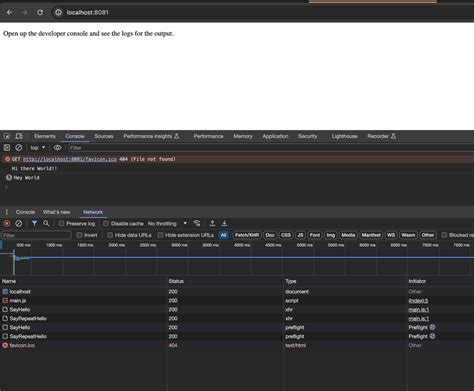Focus the console Filter field
Image resolution: width=474 pixels, height=391 pixels.
click(270, 148)
